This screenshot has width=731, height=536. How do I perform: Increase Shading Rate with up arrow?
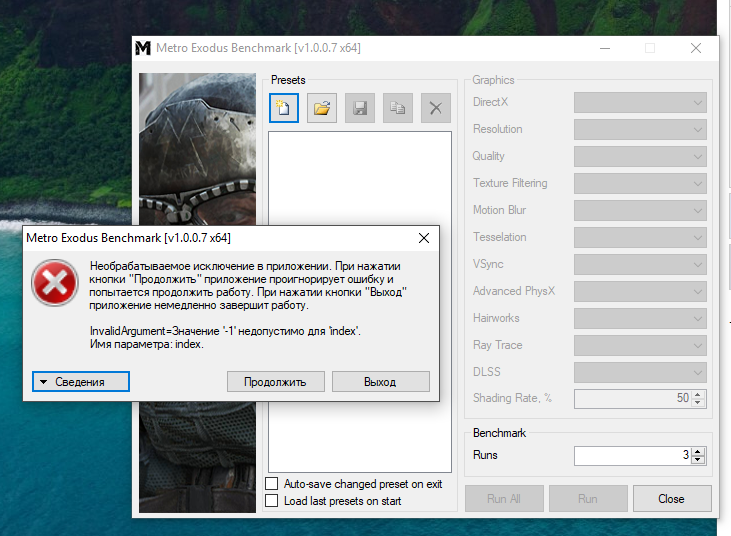(x=697, y=395)
